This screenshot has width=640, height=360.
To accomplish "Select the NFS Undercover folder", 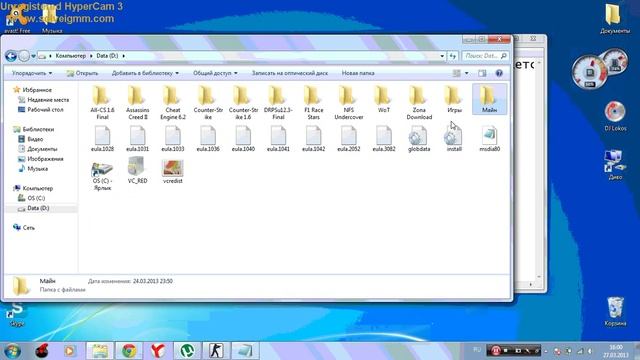I will (349, 102).
